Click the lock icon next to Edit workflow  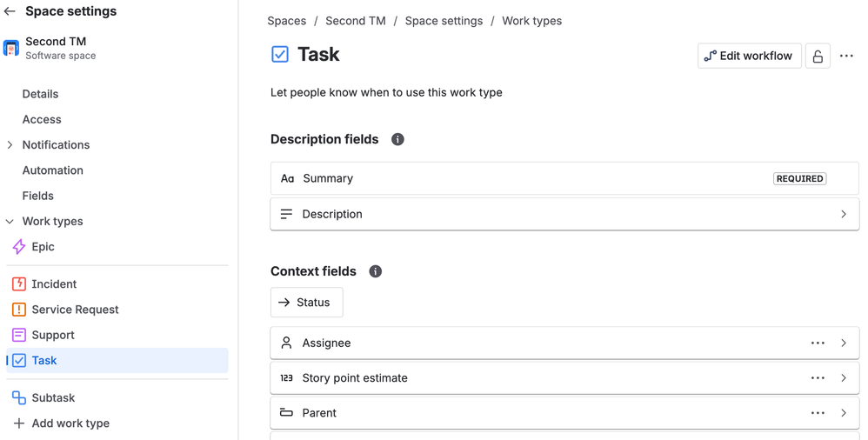point(818,56)
